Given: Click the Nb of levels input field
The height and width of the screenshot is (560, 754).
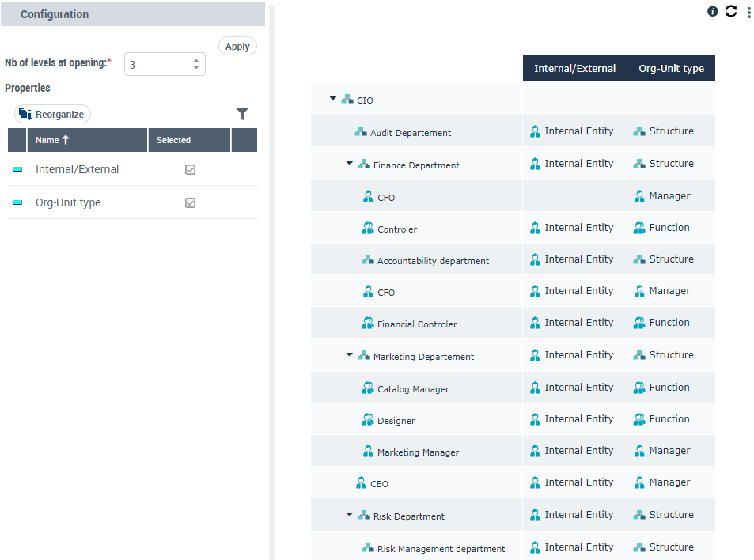Looking at the screenshot, I should point(158,65).
